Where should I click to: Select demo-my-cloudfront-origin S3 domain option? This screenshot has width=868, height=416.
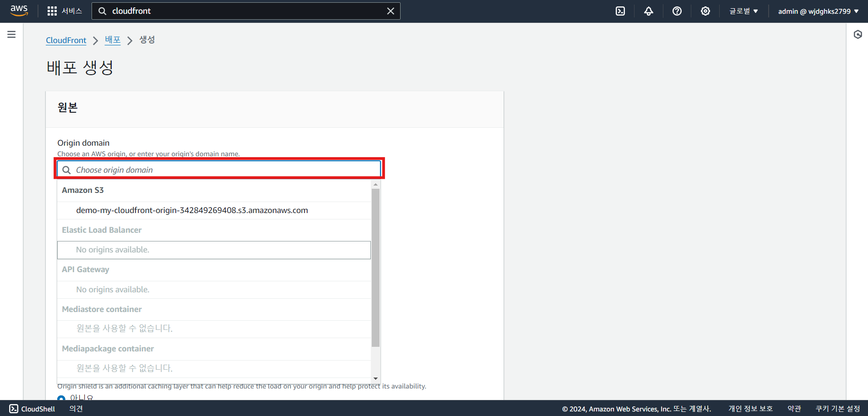214,210
